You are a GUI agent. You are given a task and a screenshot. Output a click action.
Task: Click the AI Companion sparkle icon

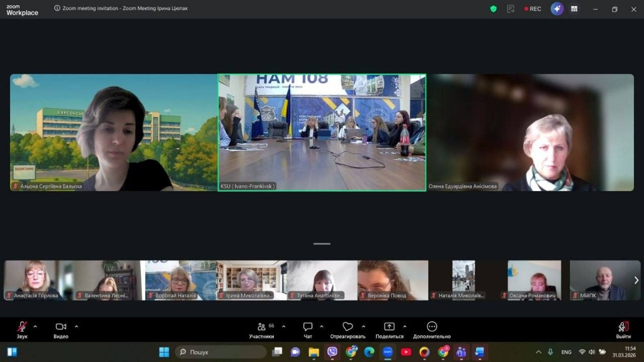click(557, 9)
